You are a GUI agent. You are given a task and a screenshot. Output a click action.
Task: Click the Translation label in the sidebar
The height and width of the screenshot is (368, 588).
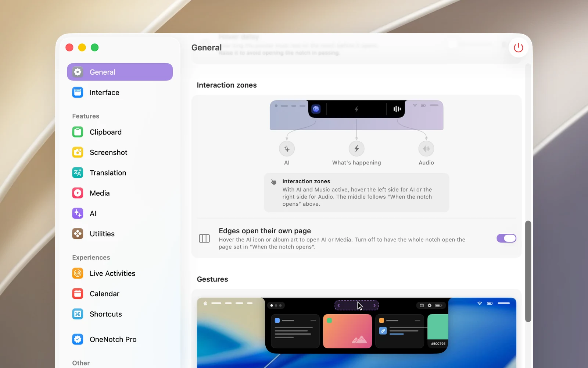(x=108, y=173)
